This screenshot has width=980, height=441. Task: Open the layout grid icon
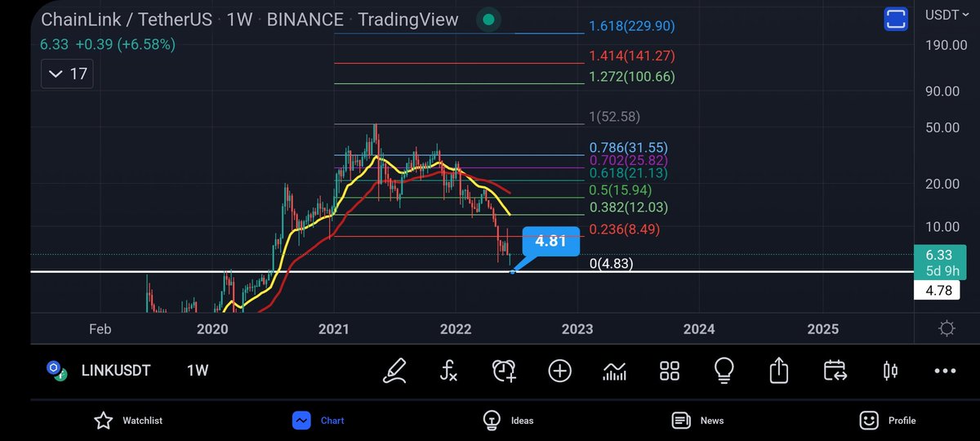pyautogui.click(x=670, y=371)
